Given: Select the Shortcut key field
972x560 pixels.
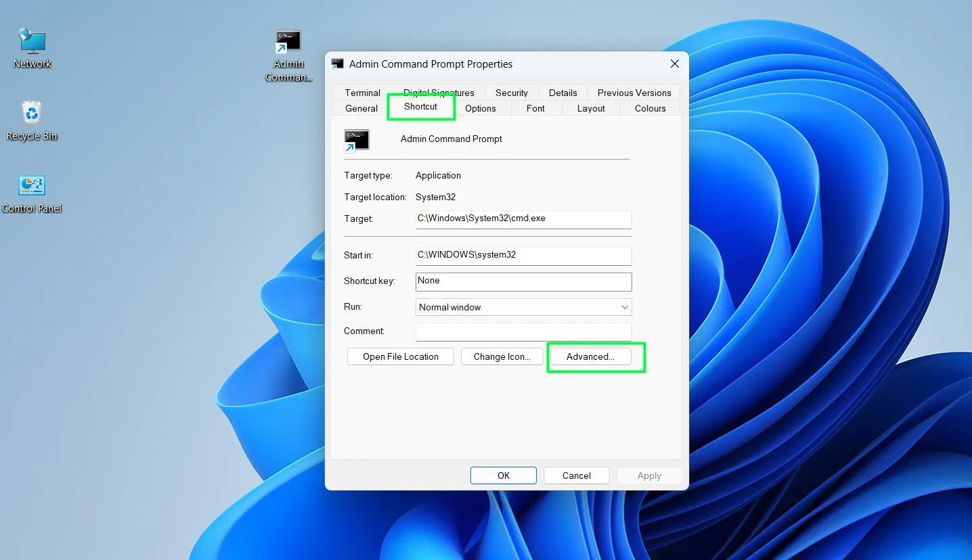Looking at the screenshot, I should pos(523,281).
